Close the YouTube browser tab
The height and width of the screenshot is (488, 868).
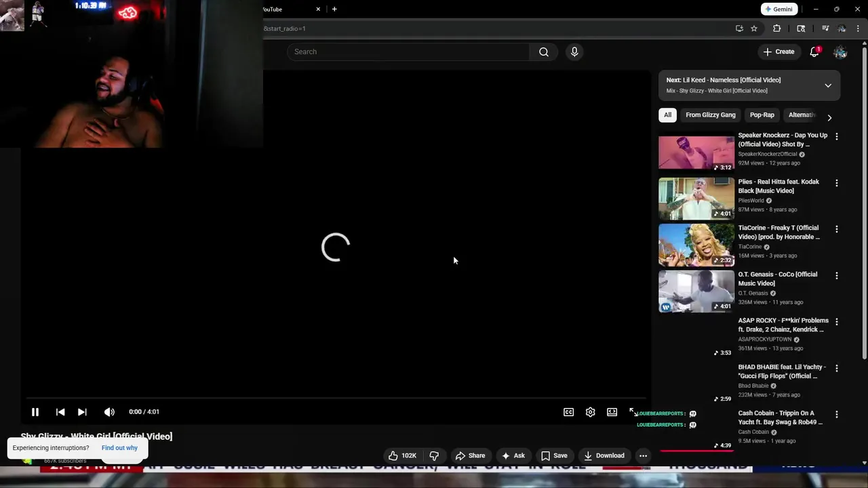tap(318, 9)
